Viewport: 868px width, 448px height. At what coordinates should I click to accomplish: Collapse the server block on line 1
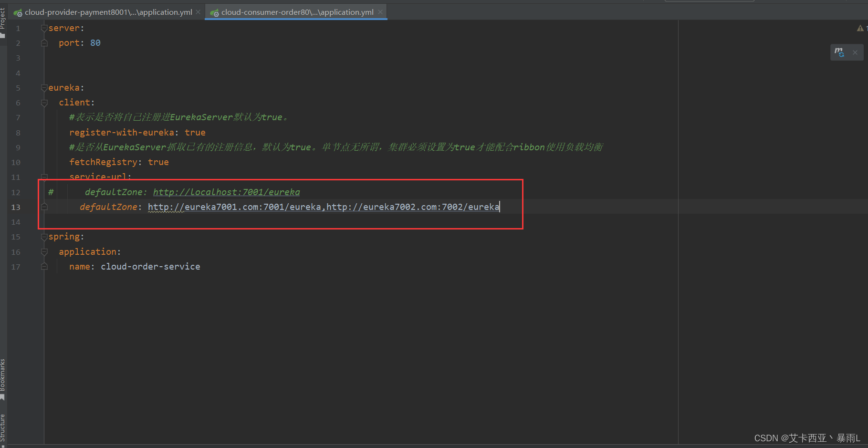[x=44, y=28]
